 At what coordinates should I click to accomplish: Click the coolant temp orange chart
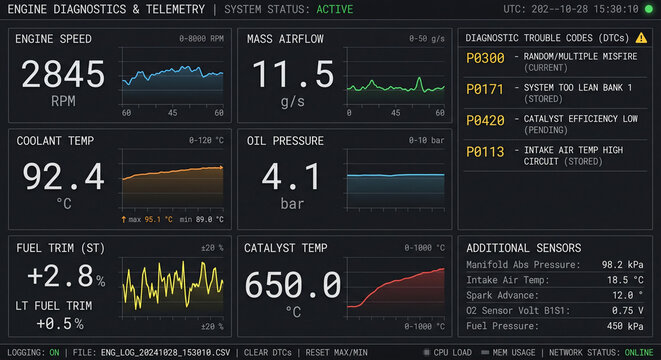[x=172, y=179]
